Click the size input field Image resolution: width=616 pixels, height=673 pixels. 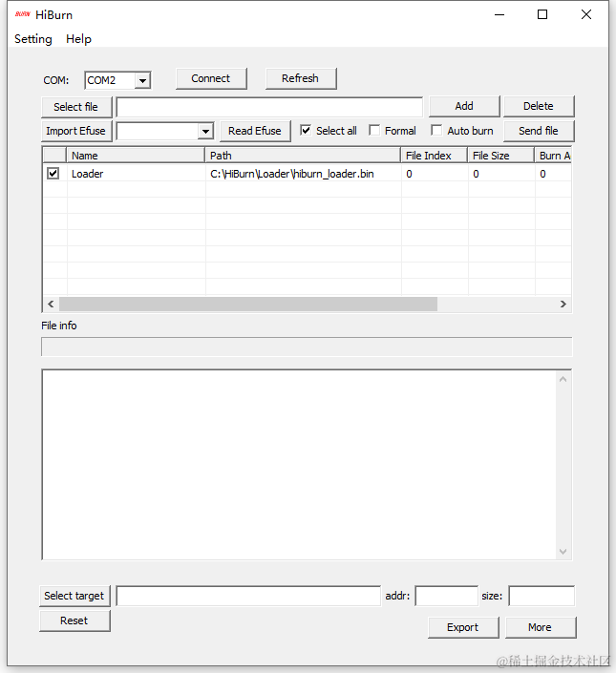tap(542, 597)
